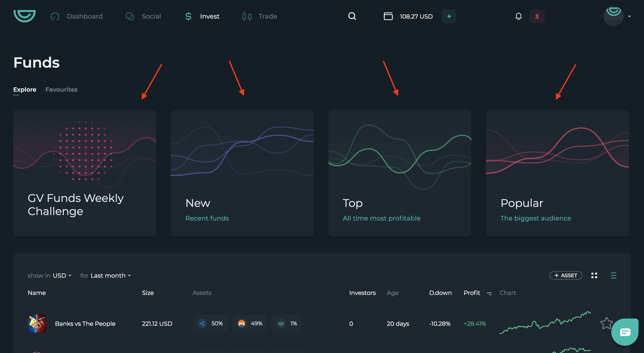Expand the USD currency dropdown
This screenshot has height=353, width=644.
tap(62, 275)
